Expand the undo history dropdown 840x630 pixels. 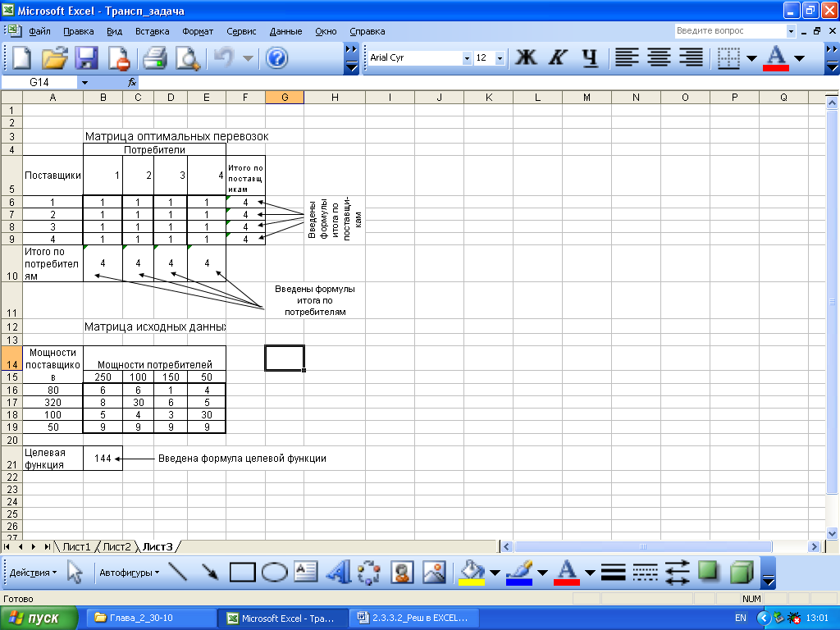[248, 58]
